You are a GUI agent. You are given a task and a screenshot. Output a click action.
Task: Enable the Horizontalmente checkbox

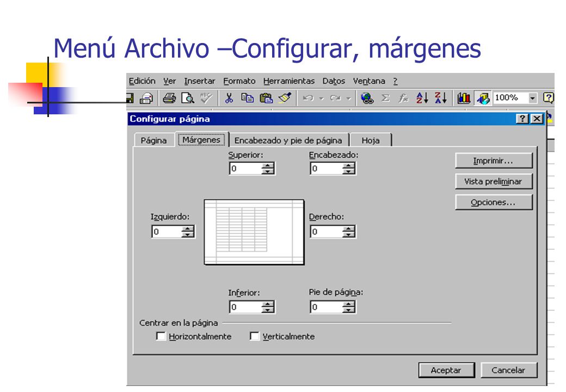pos(161,336)
